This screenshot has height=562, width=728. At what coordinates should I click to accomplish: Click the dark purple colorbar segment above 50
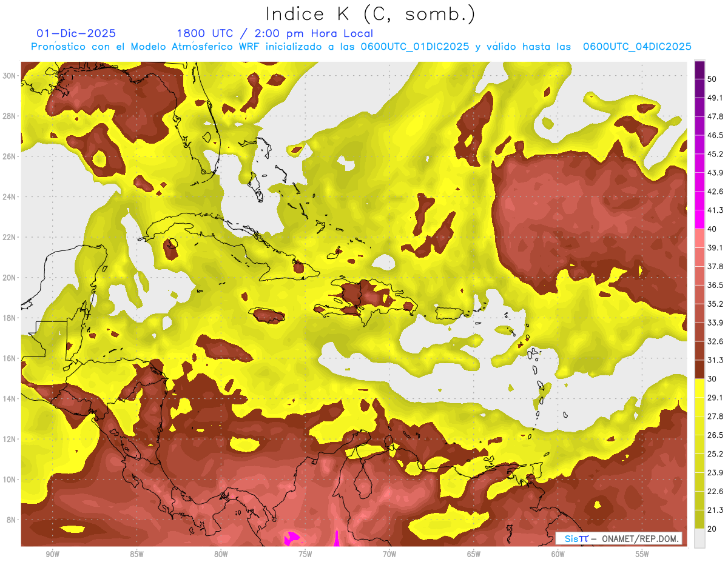pos(699,70)
